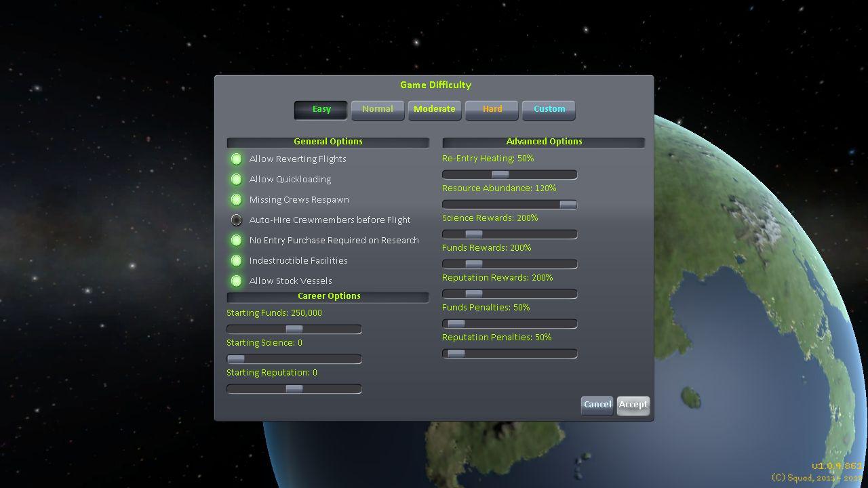868x488 pixels.
Task: Adjust the Re-Entry Heating slider
Action: point(510,174)
